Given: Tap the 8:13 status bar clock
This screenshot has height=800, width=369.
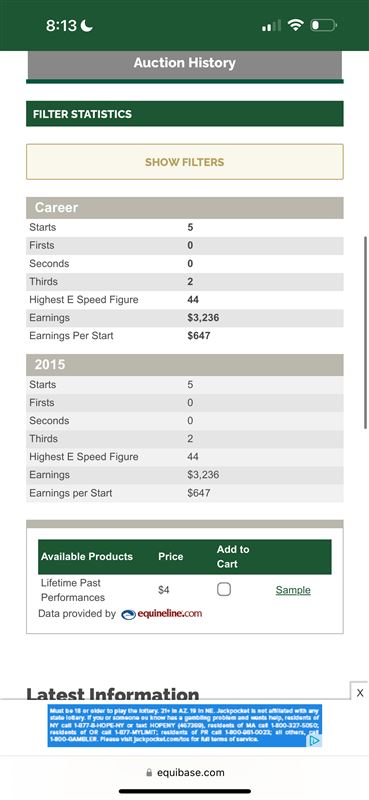Looking at the screenshot, I should click(x=61, y=26).
